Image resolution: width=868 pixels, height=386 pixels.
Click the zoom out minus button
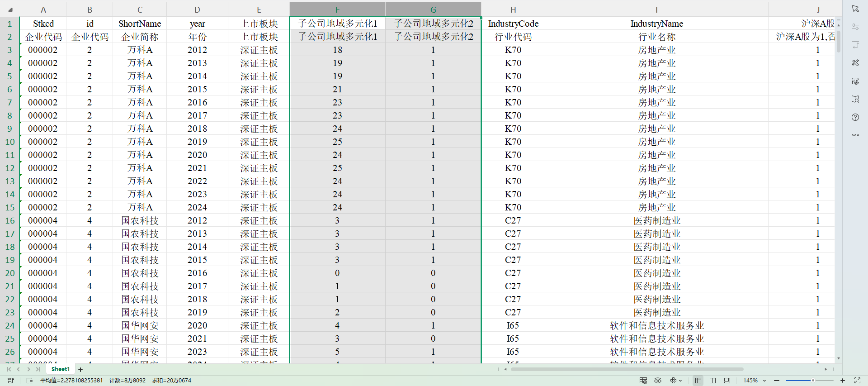[777, 381]
